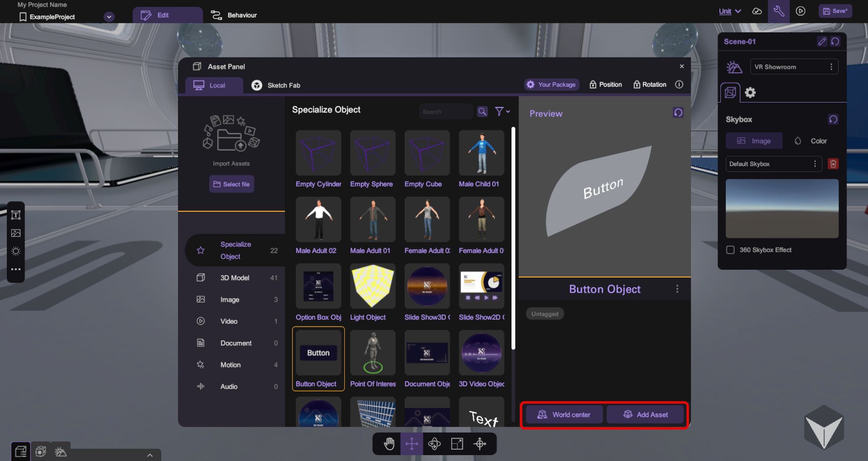
Task: Open the Unit dropdown
Action: pos(730,11)
